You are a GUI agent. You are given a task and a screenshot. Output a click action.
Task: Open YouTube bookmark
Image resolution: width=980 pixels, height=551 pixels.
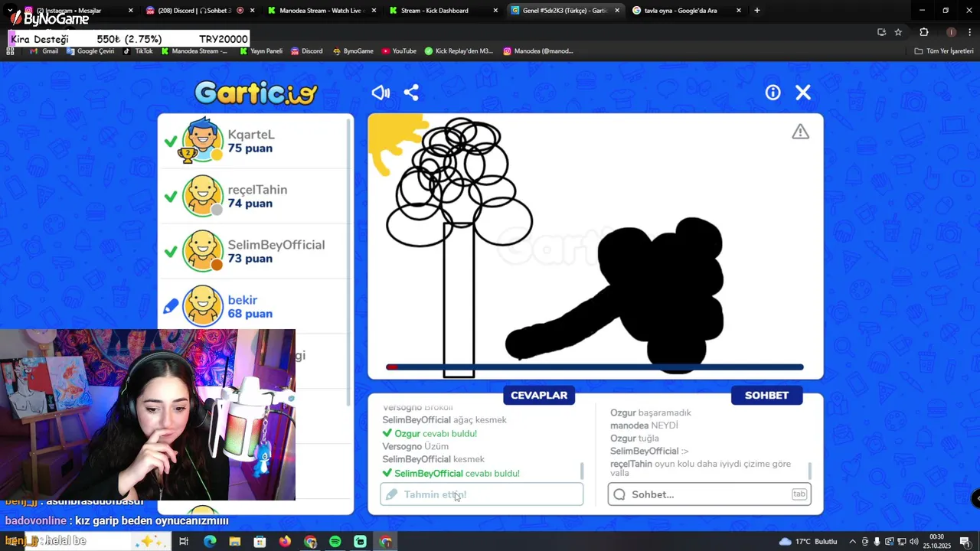click(x=399, y=51)
